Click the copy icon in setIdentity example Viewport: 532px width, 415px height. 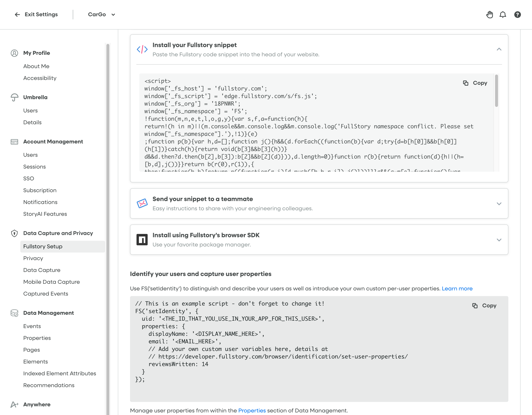(475, 306)
